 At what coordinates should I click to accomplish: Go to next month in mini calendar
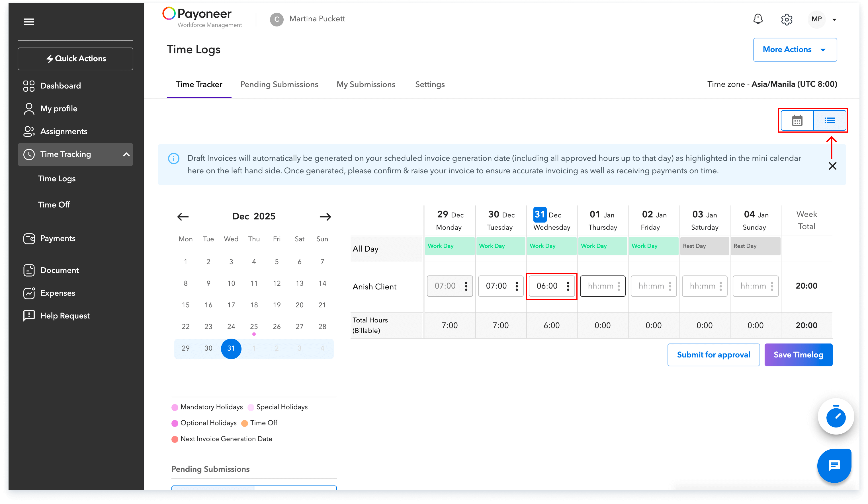click(325, 217)
